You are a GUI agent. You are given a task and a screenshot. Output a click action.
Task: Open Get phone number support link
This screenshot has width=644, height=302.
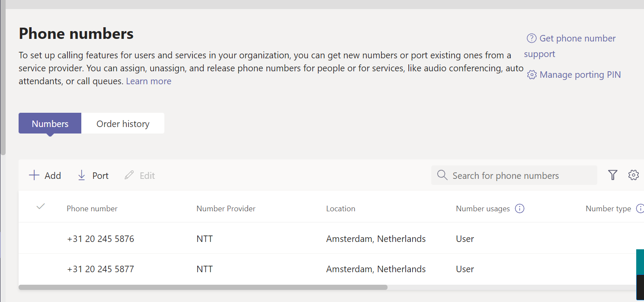pyautogui.click(x=577, y=38)
